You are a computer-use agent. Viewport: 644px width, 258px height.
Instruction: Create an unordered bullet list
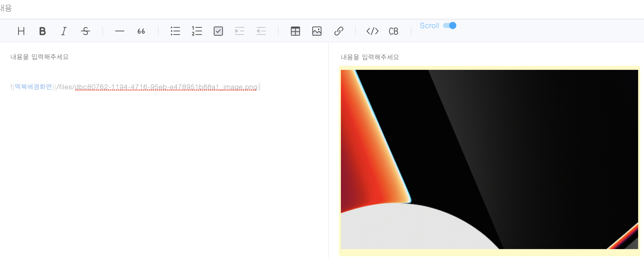coord(175,31)
